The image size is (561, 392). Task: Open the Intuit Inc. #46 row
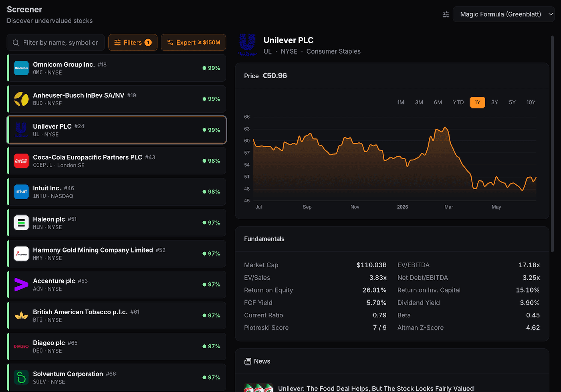click(x=117, y=192)
